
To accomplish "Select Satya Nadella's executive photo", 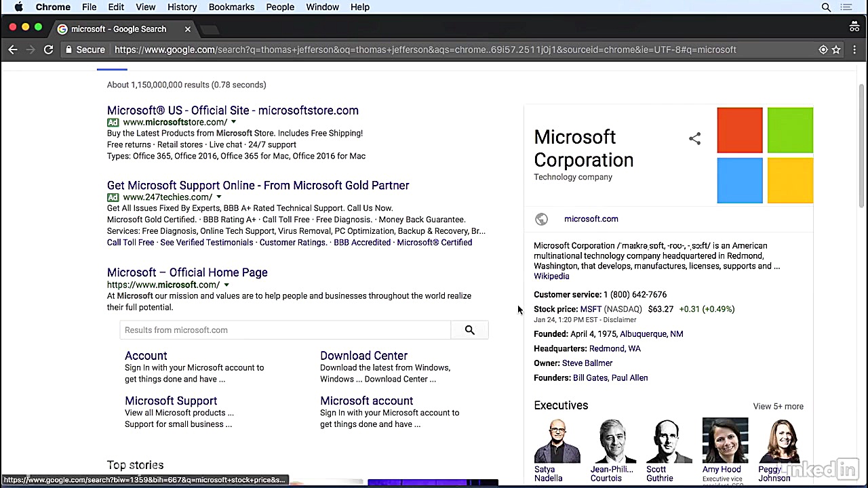I will coord(557,441).
